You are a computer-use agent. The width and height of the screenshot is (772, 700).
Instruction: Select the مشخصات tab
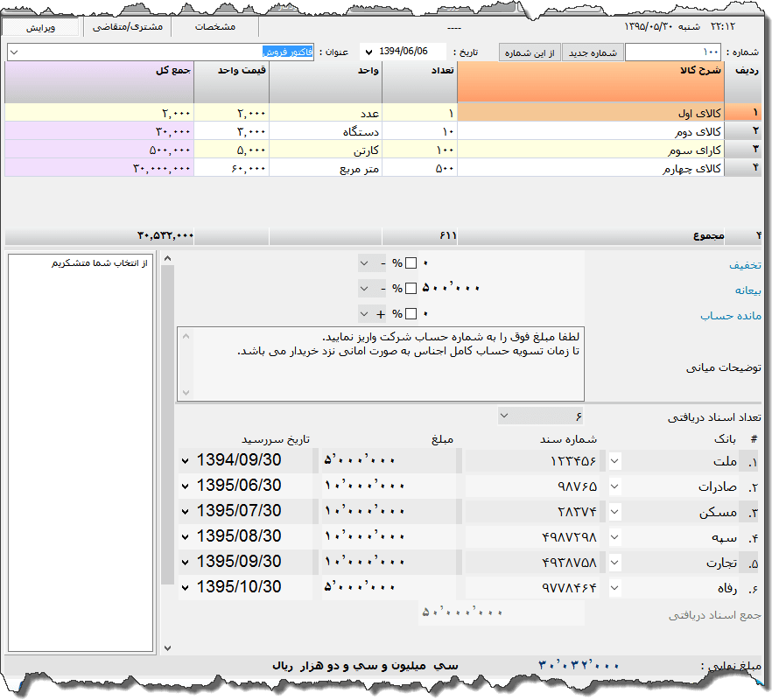tap(214, 27)
